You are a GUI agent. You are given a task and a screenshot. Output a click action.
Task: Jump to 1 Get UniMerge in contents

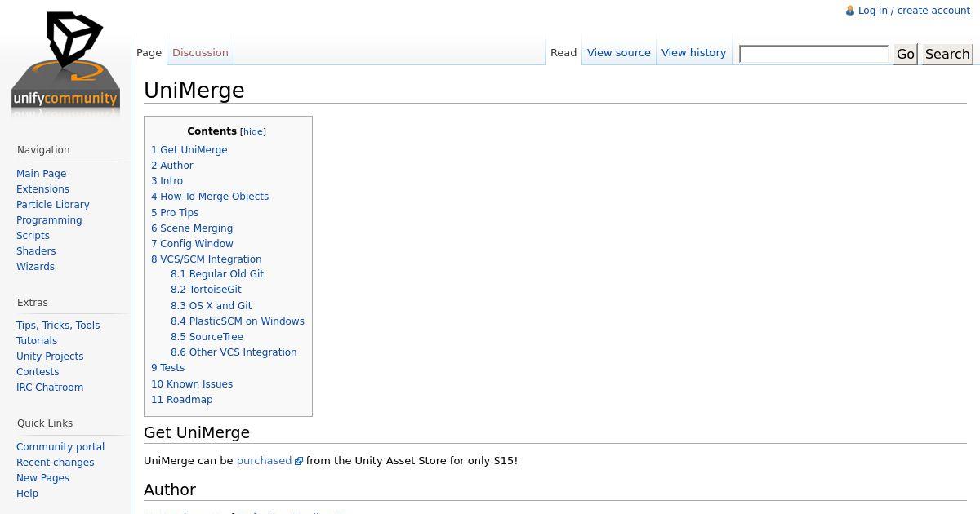[189, 150]
